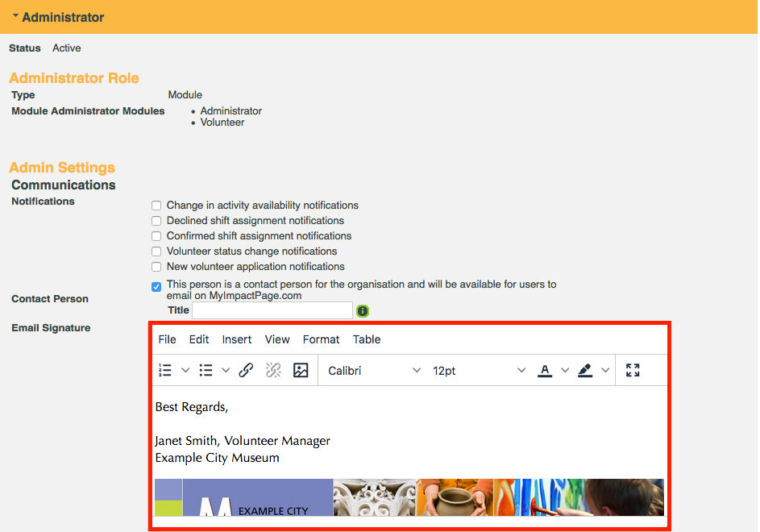Apply text color with the A icon
The height and width of the screenshot is (532, 760).
coord(545,371)
